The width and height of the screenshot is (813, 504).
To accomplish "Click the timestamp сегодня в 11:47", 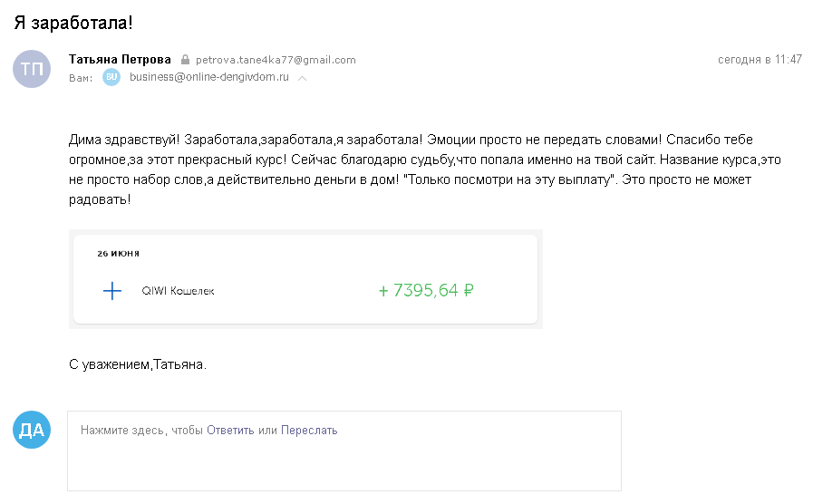I will [760, 60].
